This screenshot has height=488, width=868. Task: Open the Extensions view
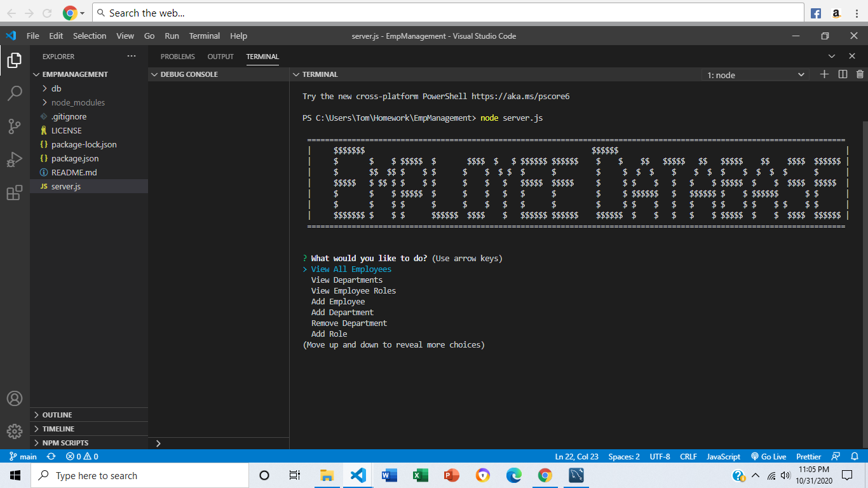tap(14, 193)
